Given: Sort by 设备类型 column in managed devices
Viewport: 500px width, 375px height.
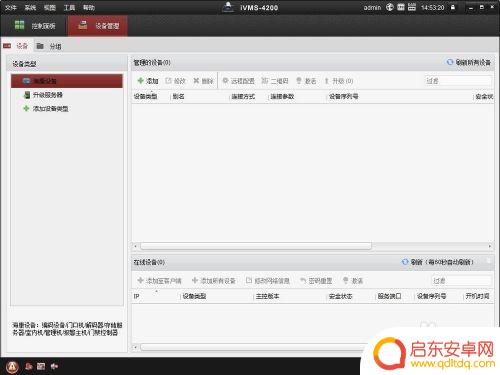Looking at the screenshot, I should pyautogui.click(x=146, y=97).
